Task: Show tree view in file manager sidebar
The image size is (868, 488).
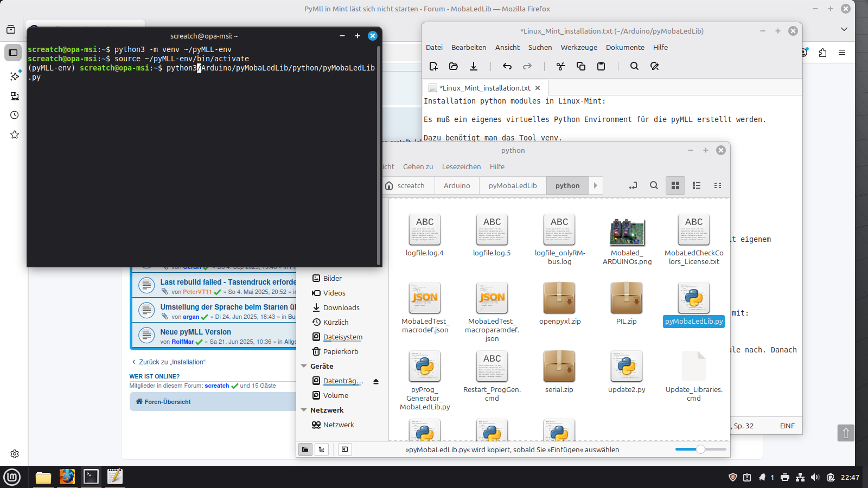Action: point(322,450)
